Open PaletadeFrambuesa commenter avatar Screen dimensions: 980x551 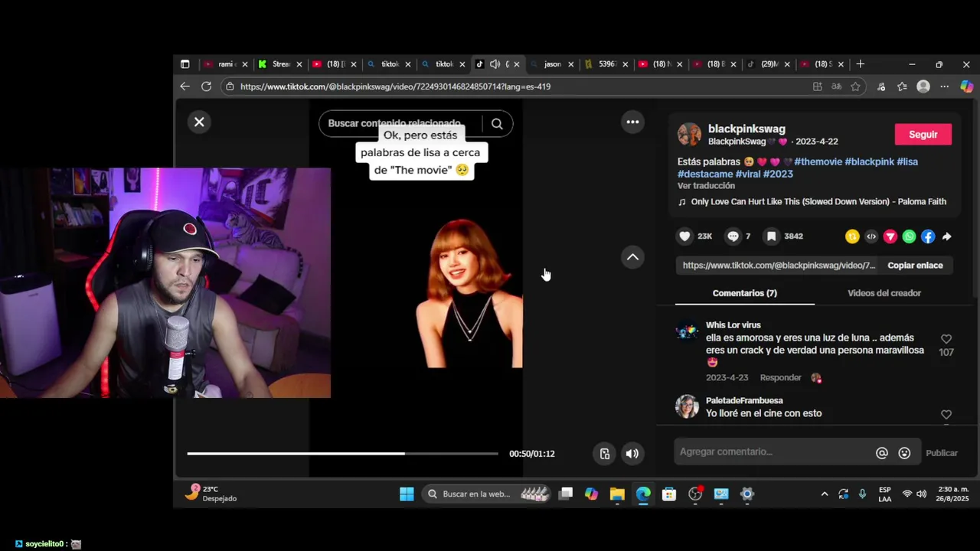click(687, 406)
